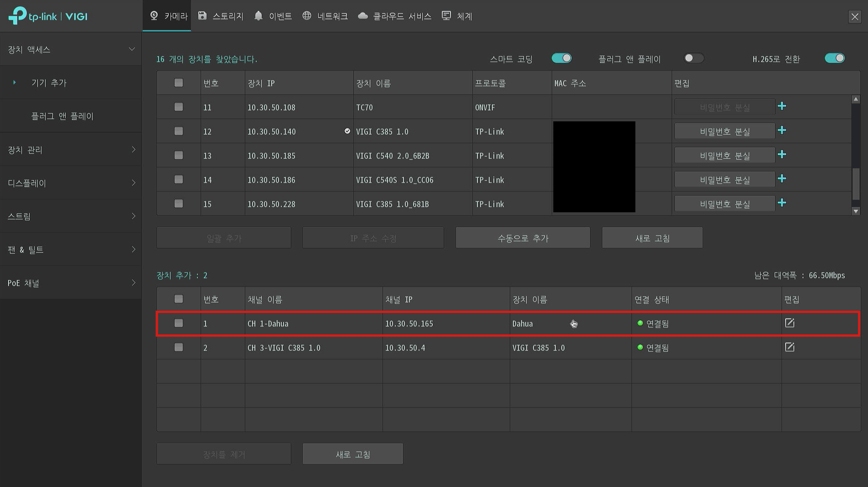Check the box for device number 13
This screenshot has width=868, height=487.
pyautogui.click(x=178, y=155)
